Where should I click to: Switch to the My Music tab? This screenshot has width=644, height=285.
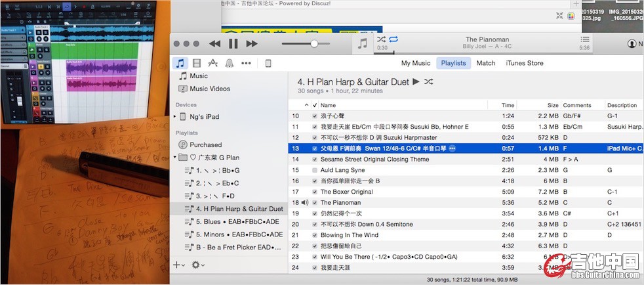416,63
